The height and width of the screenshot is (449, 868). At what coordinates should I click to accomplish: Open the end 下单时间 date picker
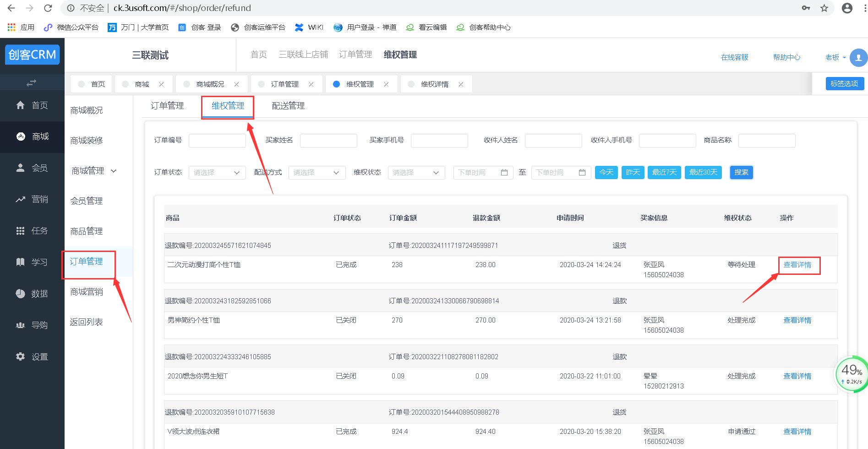561,173
